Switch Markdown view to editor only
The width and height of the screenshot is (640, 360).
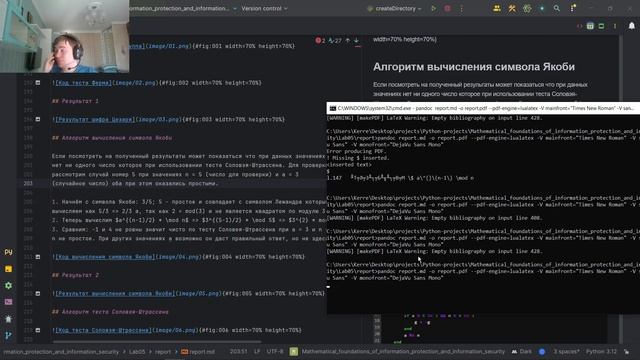(579, 26)
